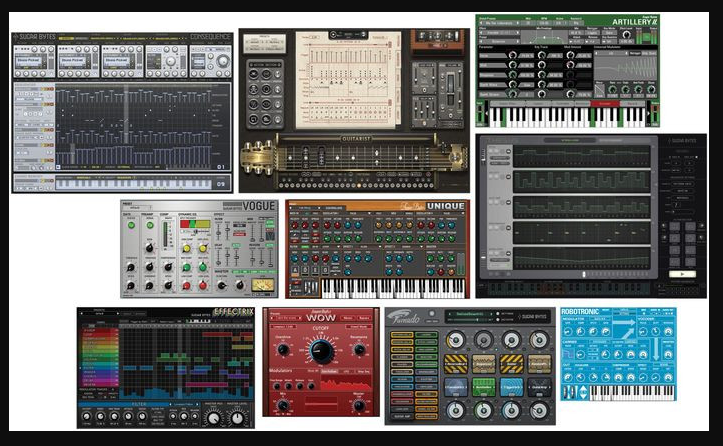
Task: Click the Unique synth piano keyboard
Action: [393, 288]
